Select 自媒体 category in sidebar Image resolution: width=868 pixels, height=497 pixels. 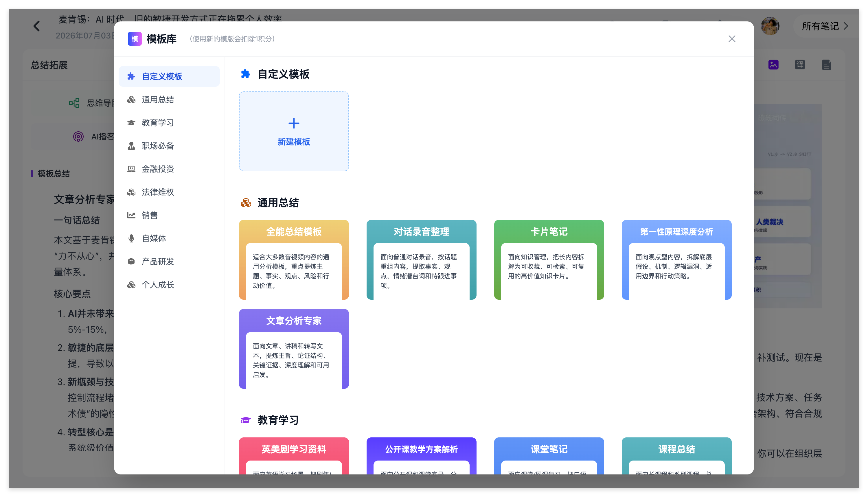click(169, 238)
